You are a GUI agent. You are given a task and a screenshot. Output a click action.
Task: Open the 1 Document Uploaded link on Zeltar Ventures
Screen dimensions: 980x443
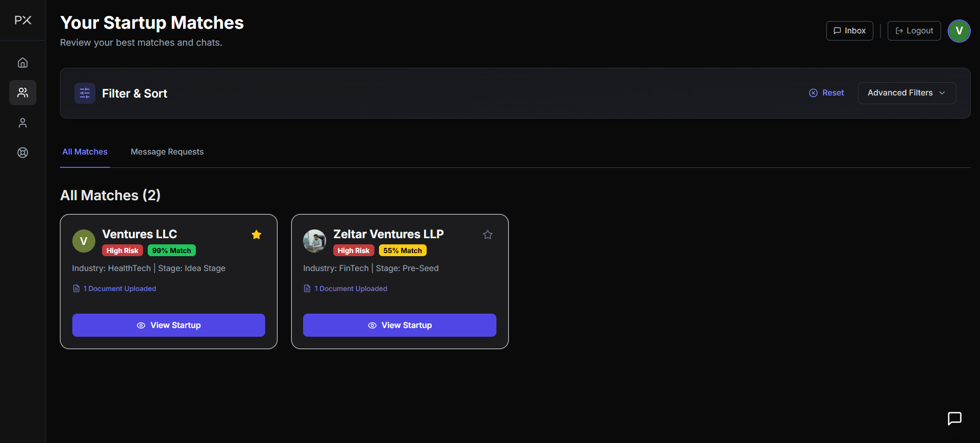point(351,288)
